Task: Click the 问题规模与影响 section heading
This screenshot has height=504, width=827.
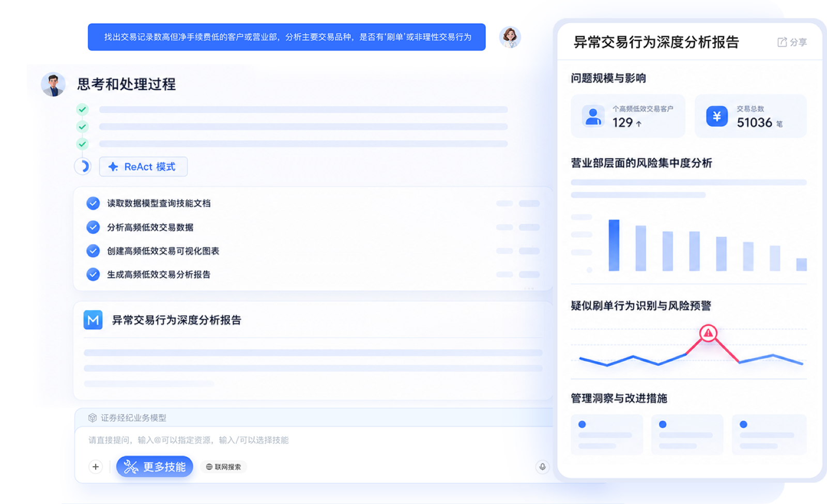Action: 608,78
